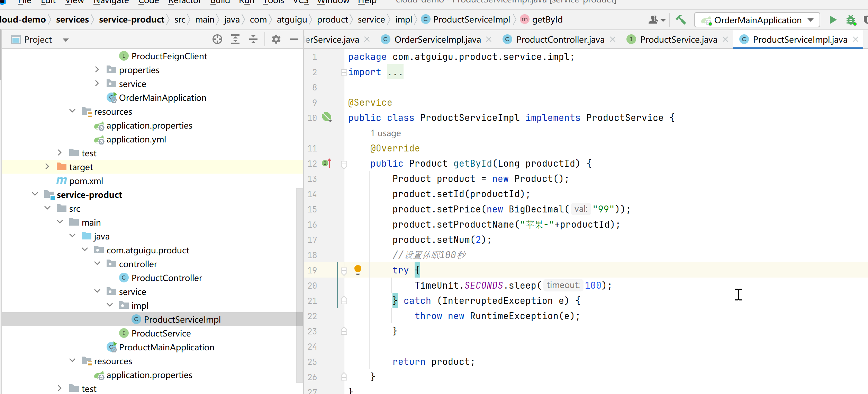Expand the target folder in project tree
This screenshot has width=868, height=394.
coord(47,167)
